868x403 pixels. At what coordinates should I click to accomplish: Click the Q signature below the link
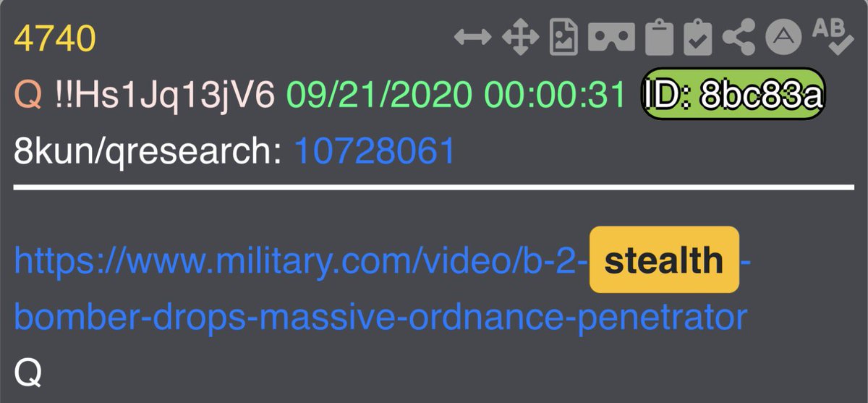(29, 373)
